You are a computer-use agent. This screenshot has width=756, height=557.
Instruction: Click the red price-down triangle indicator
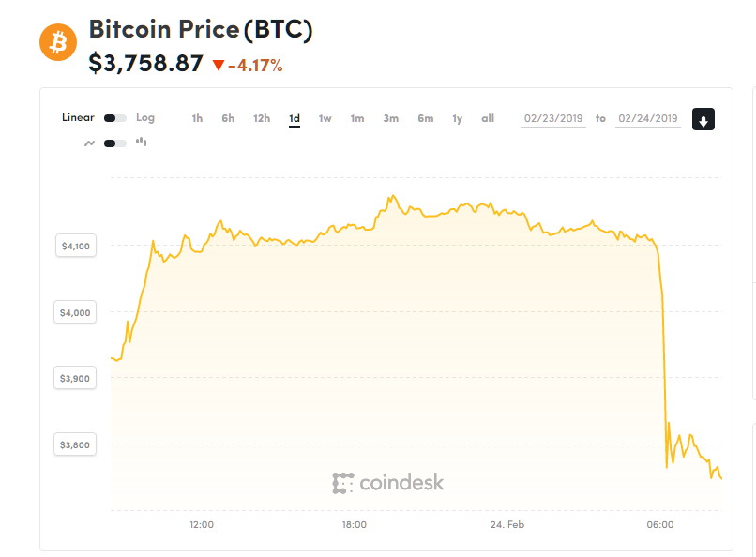219,66
